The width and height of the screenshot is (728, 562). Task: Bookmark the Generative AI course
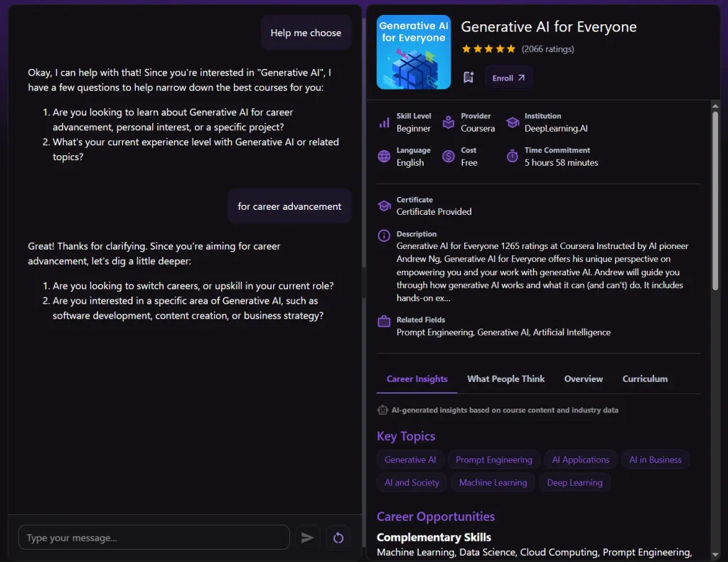point(469,77)
